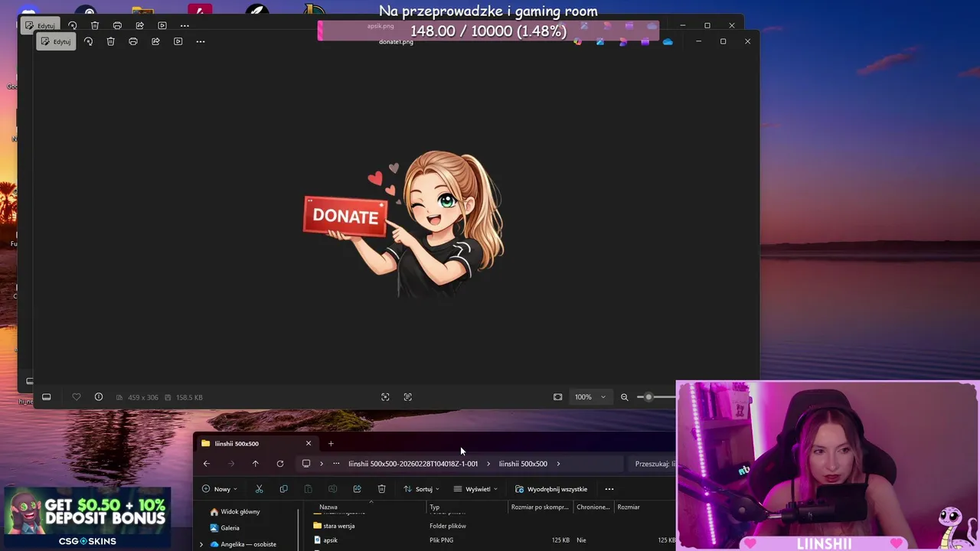The height and width of the screenshot is (551, 980).
Task: Click Wyodrębnij wszystkie button
Action: point(551,489)
